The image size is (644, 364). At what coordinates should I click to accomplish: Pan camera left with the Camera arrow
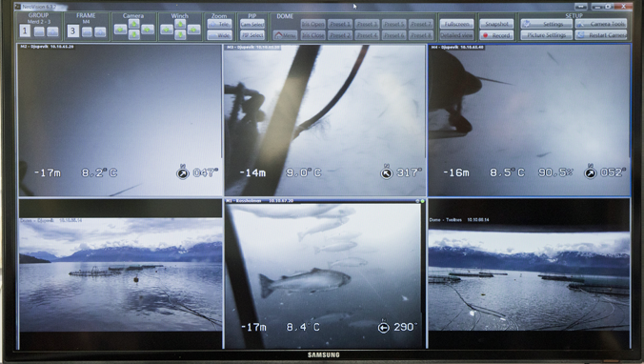coord(120,30)
